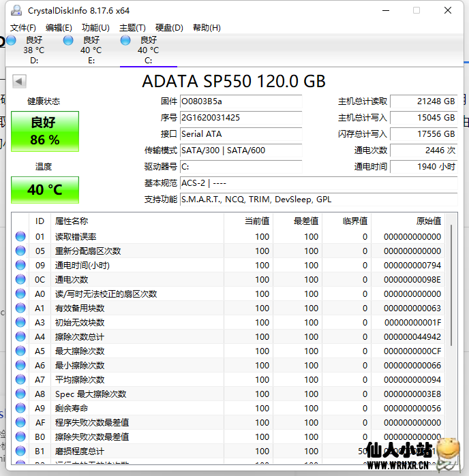This screenshot has height=476, width=469.
Task: Click the blue status orb for drive C:
Action: (125, 40)
